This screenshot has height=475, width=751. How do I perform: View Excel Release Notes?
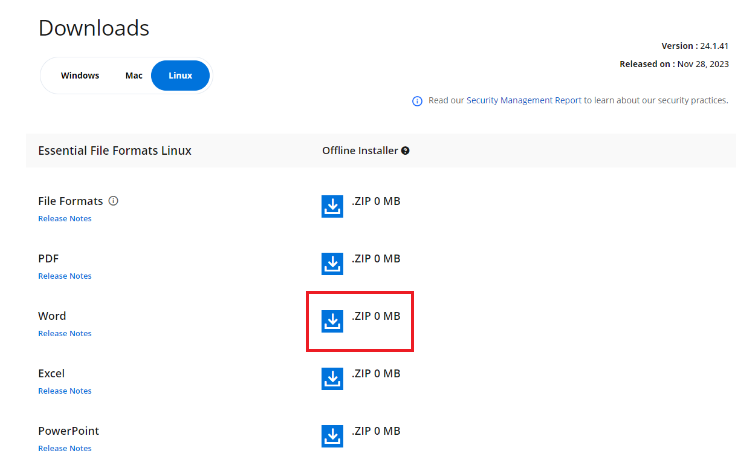point(64,391)
